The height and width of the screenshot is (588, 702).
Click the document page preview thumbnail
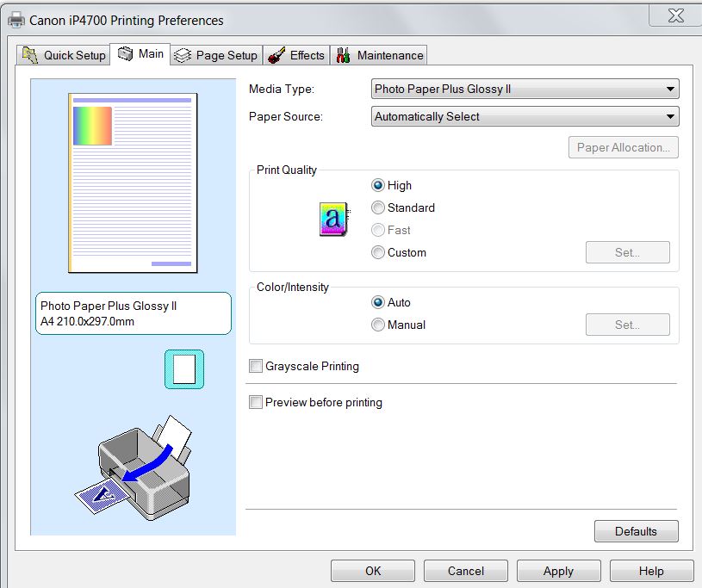pyautogui.click(x=133, y=183)
